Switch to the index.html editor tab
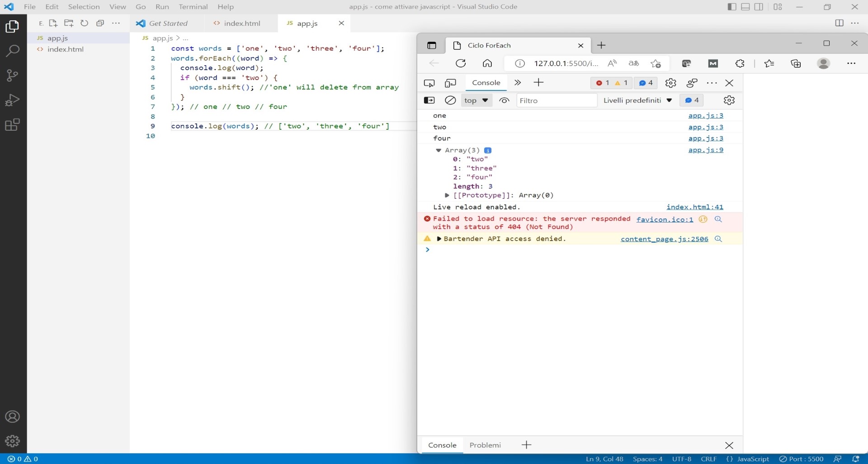 tap(242, 23)
